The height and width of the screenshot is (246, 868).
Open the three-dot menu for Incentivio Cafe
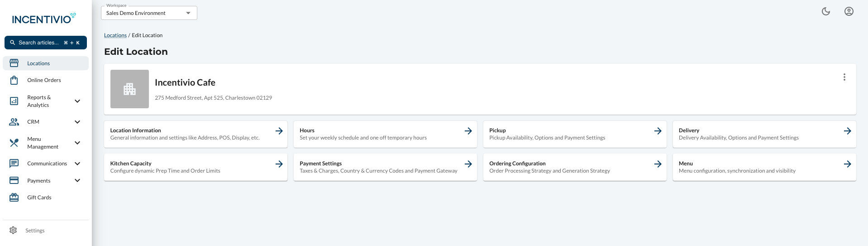click(844, 77)
